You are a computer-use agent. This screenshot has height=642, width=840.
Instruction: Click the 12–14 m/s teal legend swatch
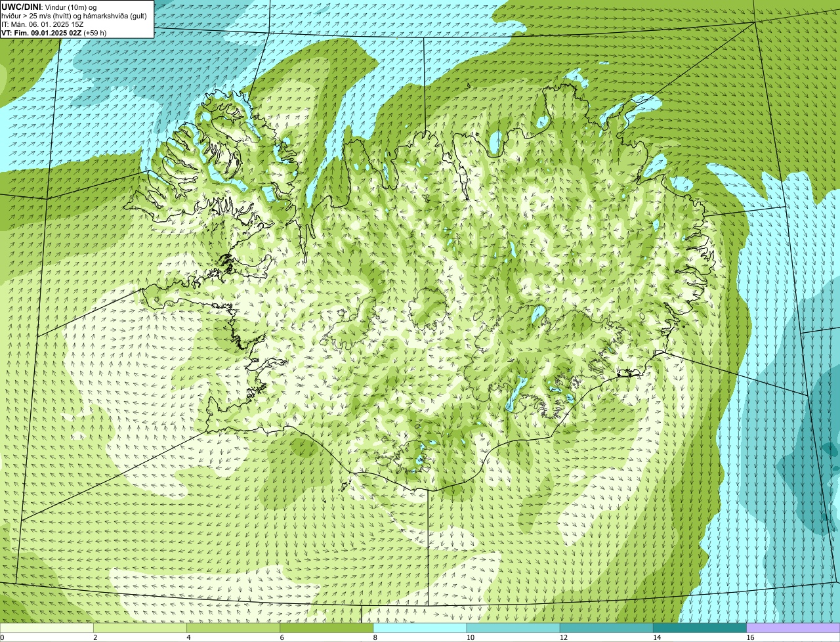tap(606, 628)
